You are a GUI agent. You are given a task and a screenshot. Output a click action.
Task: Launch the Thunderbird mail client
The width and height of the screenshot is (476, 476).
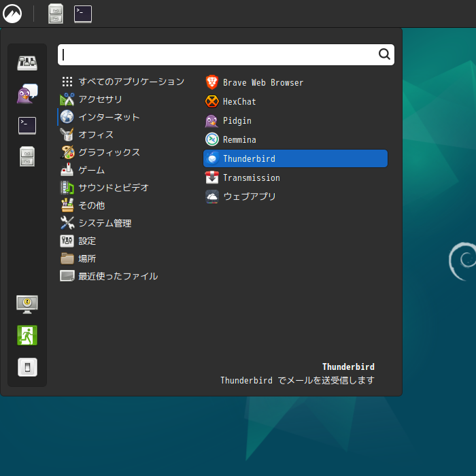249,158
